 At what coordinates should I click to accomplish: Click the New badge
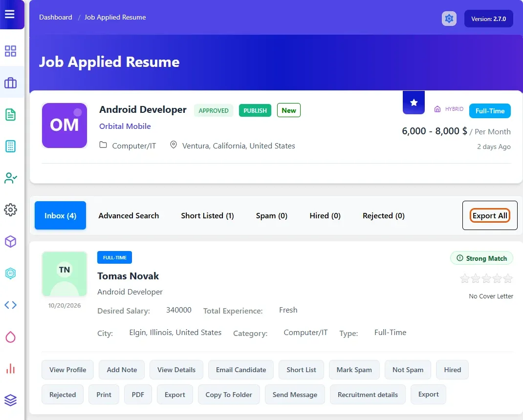[x=289, y=110]
